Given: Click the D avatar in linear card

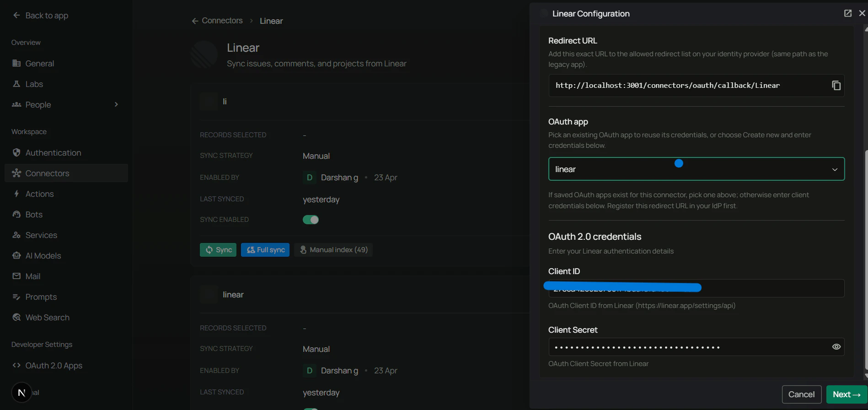Looking at the screenshot, I should (310, 371).
